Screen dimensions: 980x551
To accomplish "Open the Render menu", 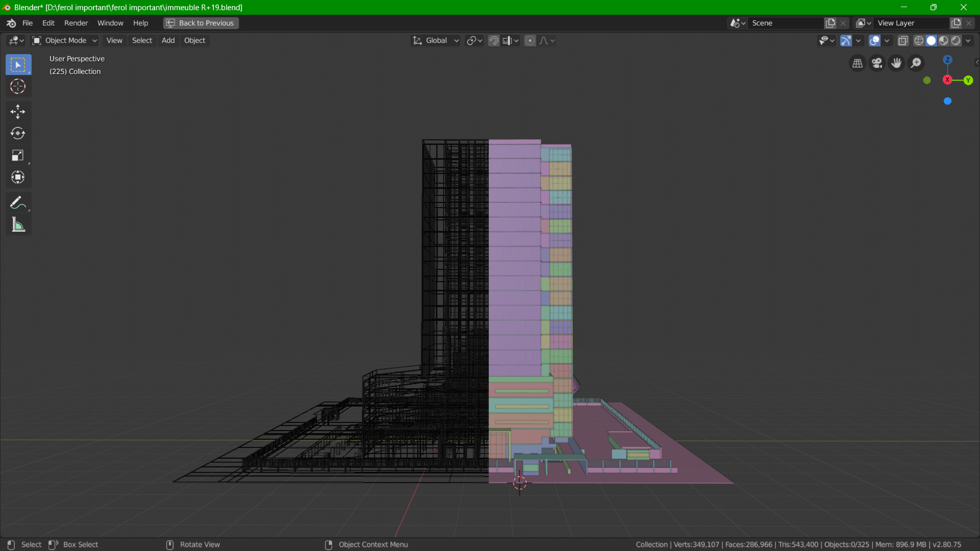I will (76, 23).
